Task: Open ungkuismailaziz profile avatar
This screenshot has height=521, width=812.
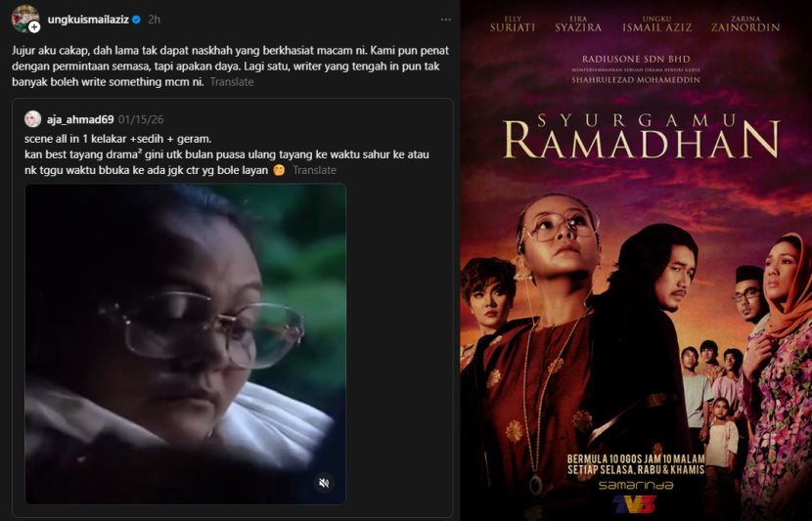Action: click(24, 19)
